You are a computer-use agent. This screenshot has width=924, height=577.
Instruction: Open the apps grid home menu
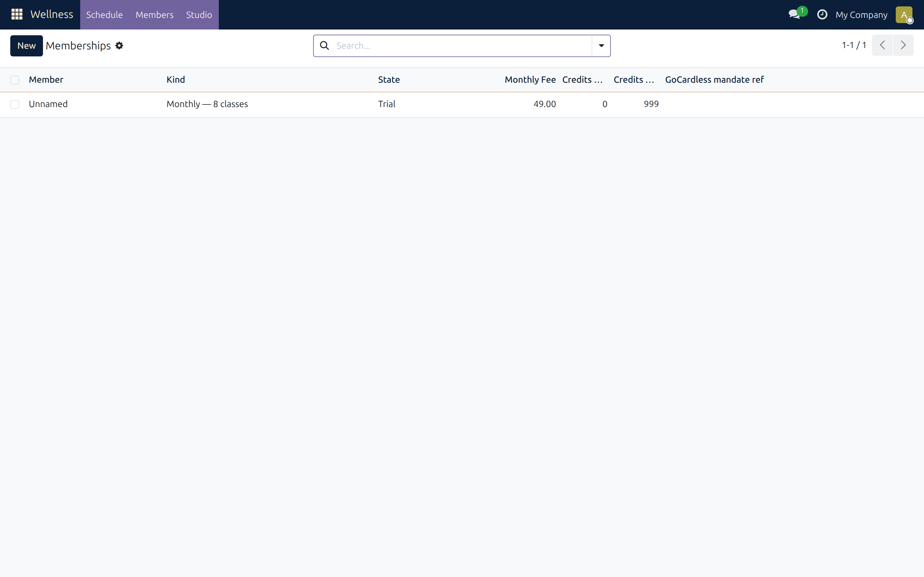point(17,14)
